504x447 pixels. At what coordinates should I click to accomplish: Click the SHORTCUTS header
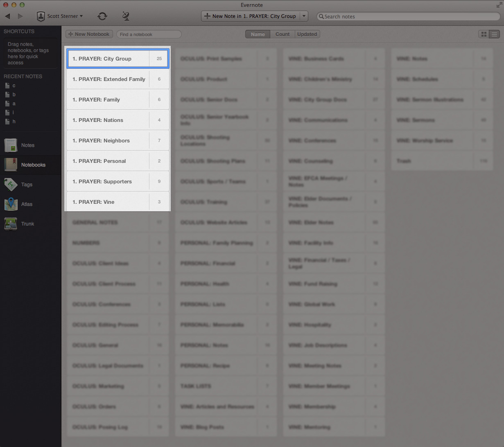19,32
